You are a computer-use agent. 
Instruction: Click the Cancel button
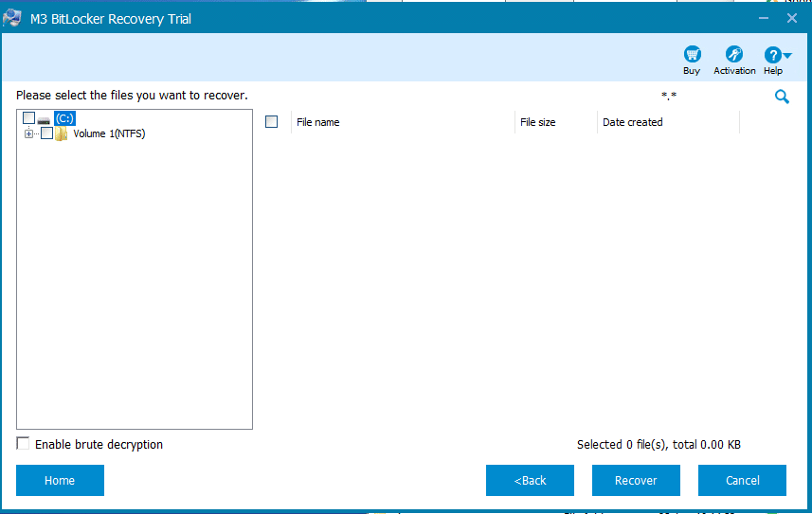click(742, 480)
